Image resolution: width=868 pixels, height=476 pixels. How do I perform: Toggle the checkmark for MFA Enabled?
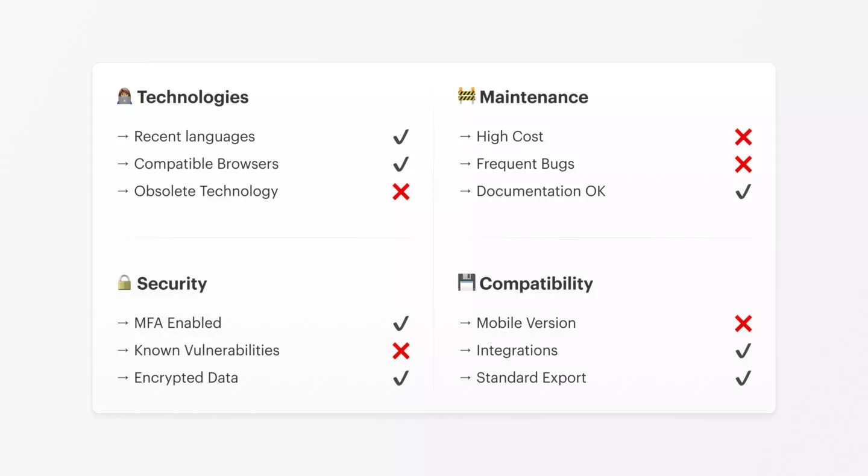click(x=401, y=324)
